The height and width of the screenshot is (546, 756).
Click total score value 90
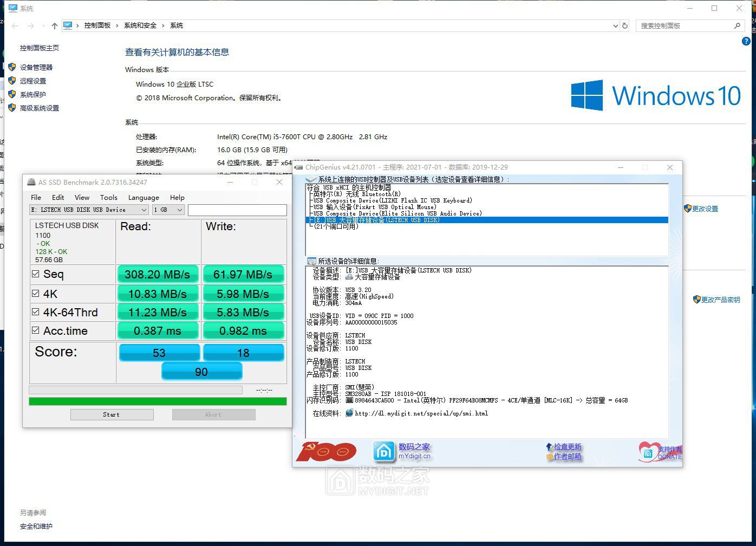201,372
